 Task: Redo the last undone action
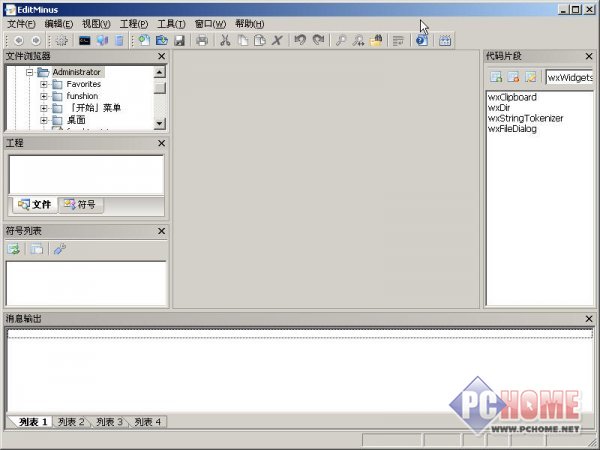(x=318, y=40)
